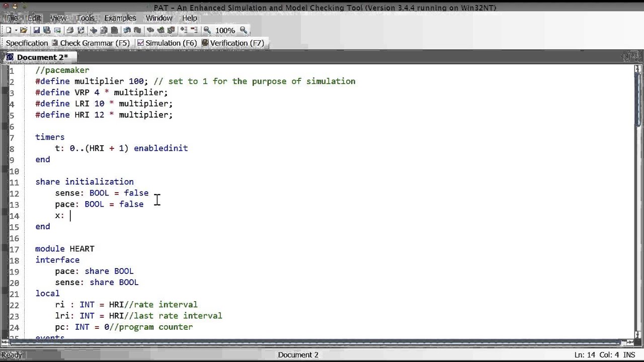
Task: Click '#define LRI 10 * multiplier;' line
Action: click(x=104, y=104)
